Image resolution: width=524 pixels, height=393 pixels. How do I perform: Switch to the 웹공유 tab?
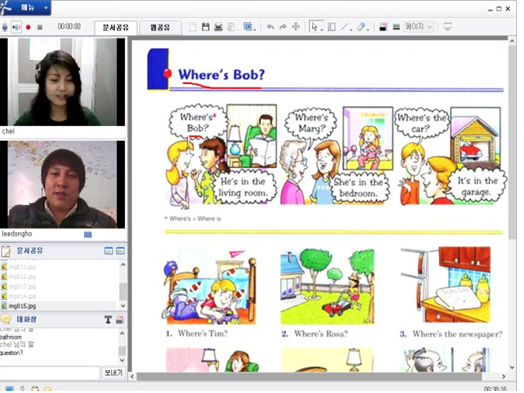coord(160,27)
